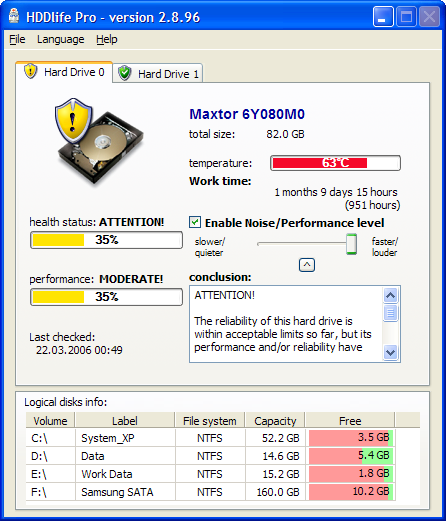
Task: Click the red 63°C temperature bar
Action: click(335, 163)
